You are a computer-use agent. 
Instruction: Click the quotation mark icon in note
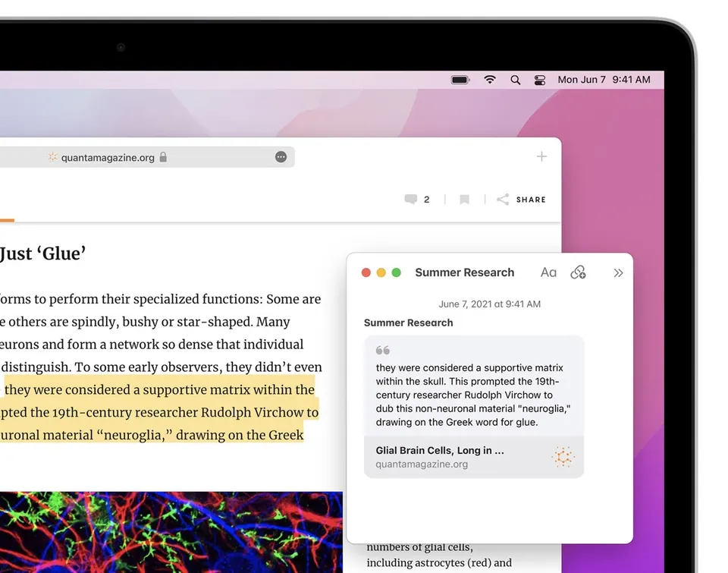(x=382, y=350)
